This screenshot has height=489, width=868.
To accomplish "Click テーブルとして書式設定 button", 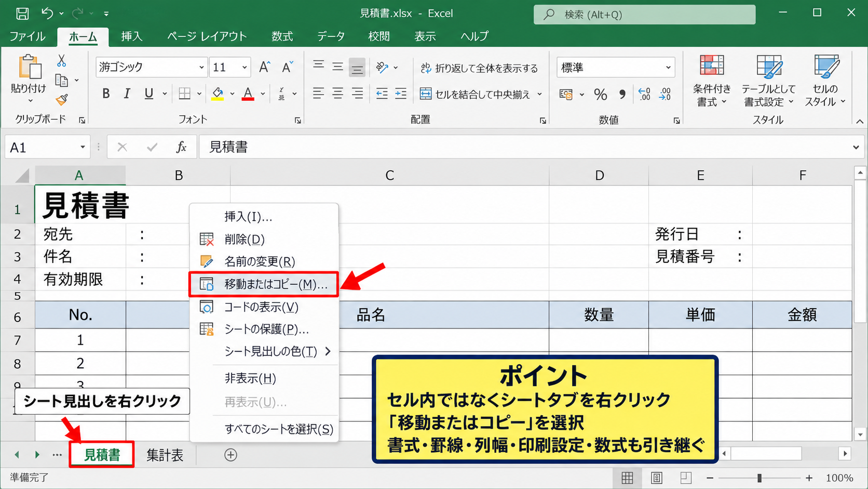I will click(768, 81).
